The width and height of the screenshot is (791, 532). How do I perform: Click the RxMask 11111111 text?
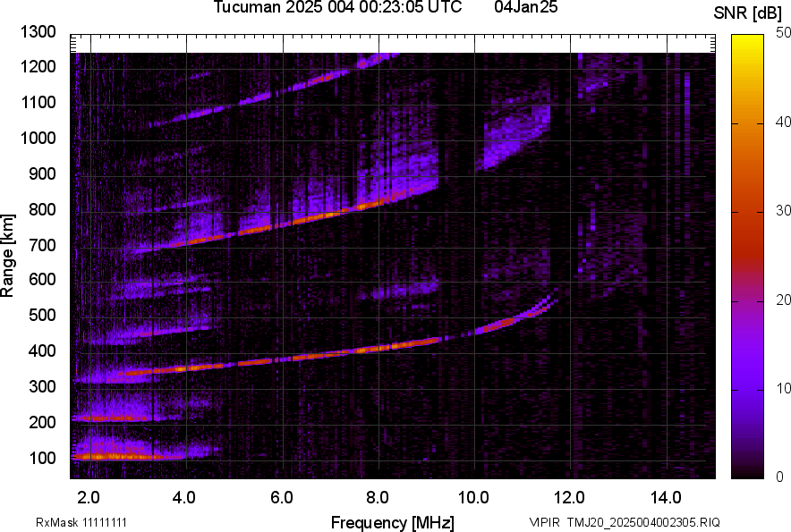click(x=87, y=522)
